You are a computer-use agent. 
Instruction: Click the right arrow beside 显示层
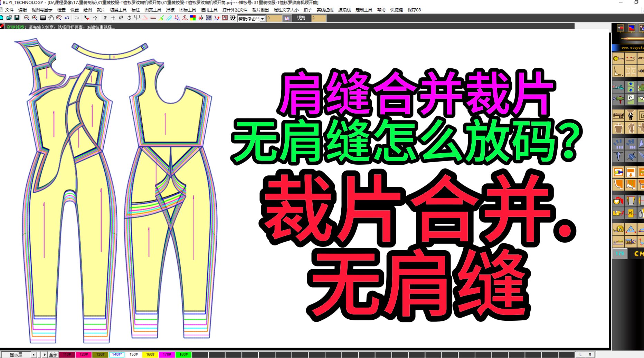pos(45,354)
